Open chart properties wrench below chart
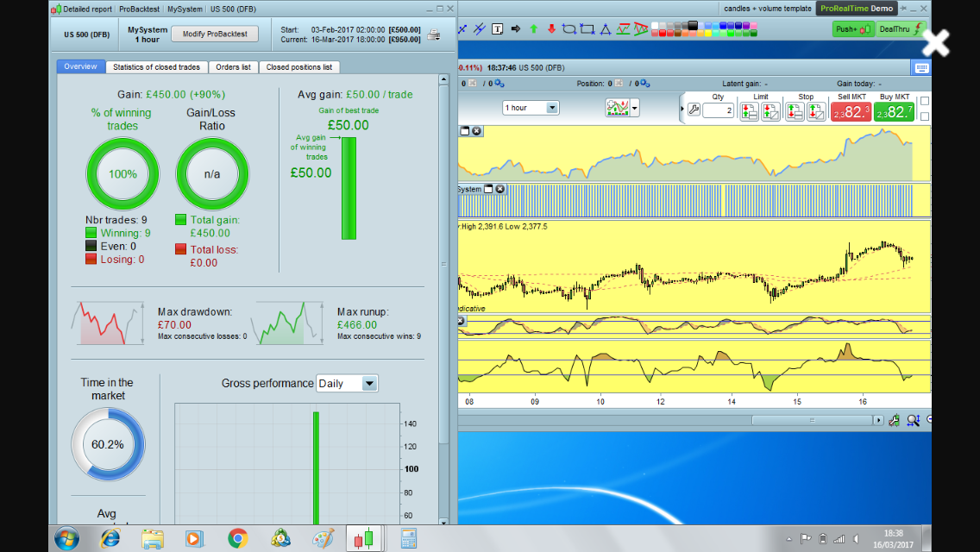Viewport: 980px width, 552px height. point(895,420)
